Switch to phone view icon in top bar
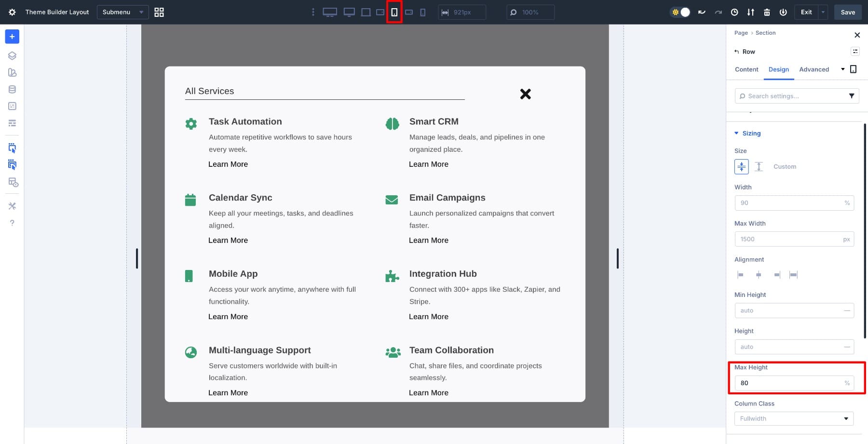Screen dimensions: 868x444 click(422, 12)
